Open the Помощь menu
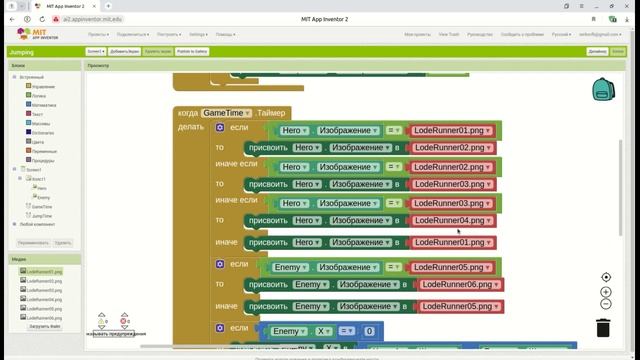640x360 pixels. pos(225,35)
